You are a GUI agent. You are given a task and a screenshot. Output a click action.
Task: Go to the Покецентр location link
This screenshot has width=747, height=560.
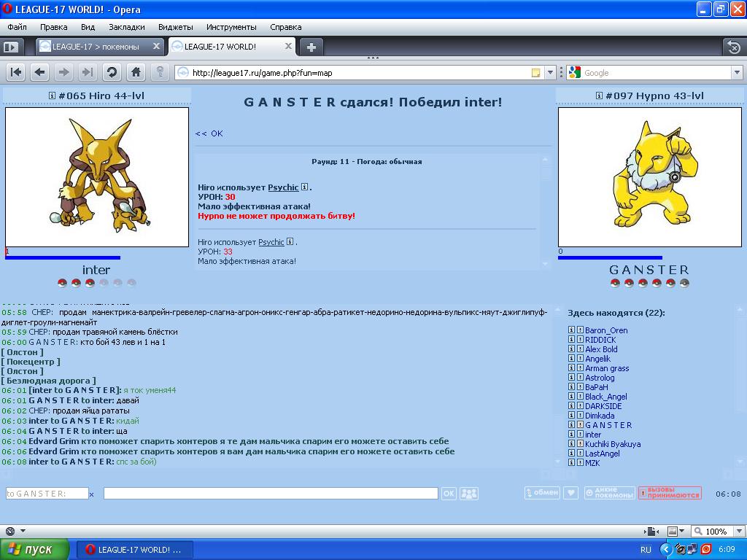31,362
